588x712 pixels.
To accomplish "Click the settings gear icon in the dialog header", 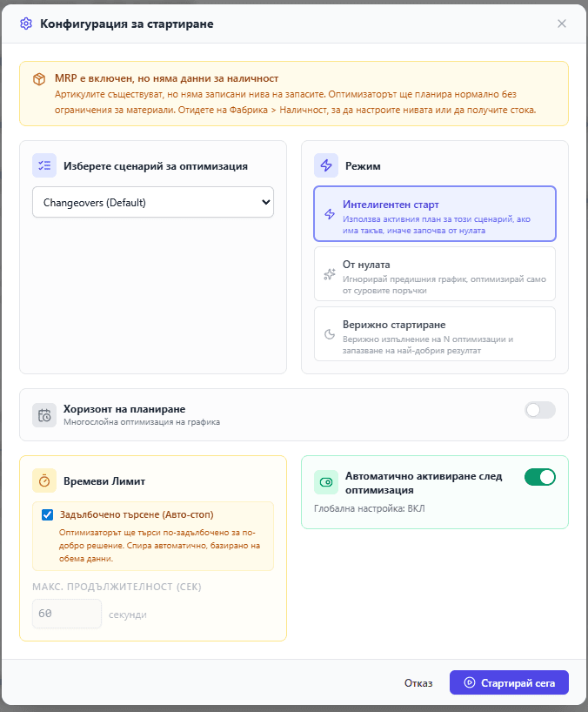I will (25, 25).
